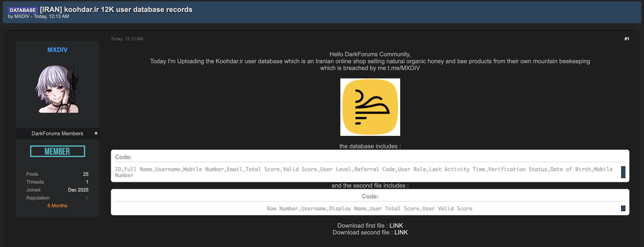Click the scrollbar handle in second code box
The height and width of the screenshot is (247, 644).
[623, 208]
